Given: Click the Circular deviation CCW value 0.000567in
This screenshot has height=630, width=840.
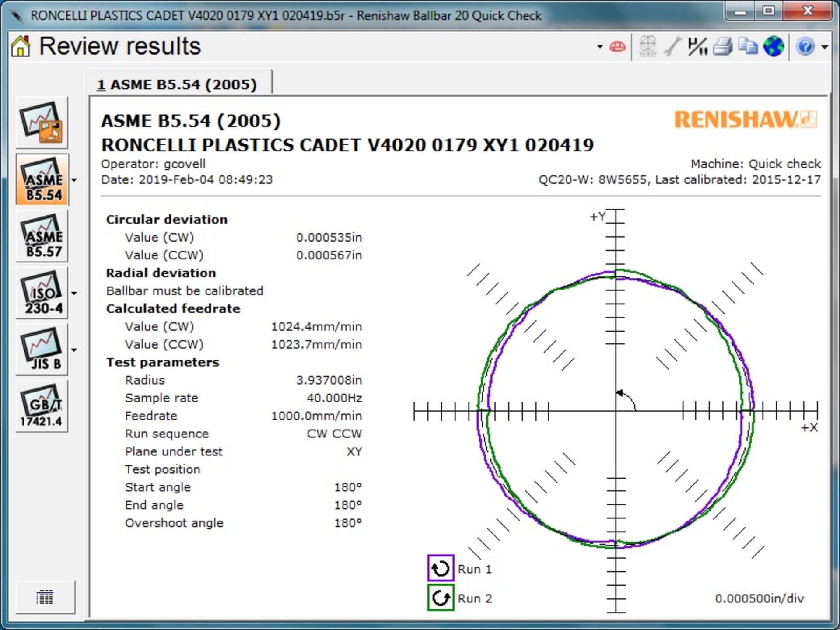Looking at the screenshot, I should [x=329, y=255].
